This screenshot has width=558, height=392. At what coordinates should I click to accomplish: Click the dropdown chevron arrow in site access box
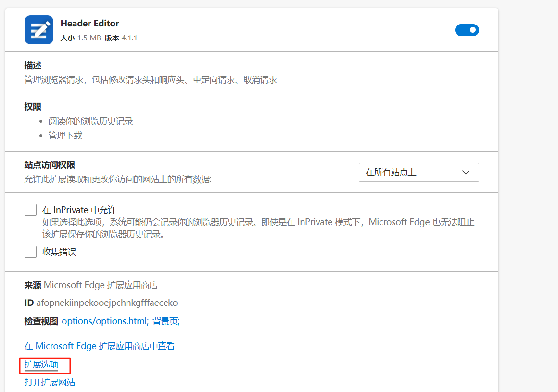pyautogui.click(x=466, y=172)
